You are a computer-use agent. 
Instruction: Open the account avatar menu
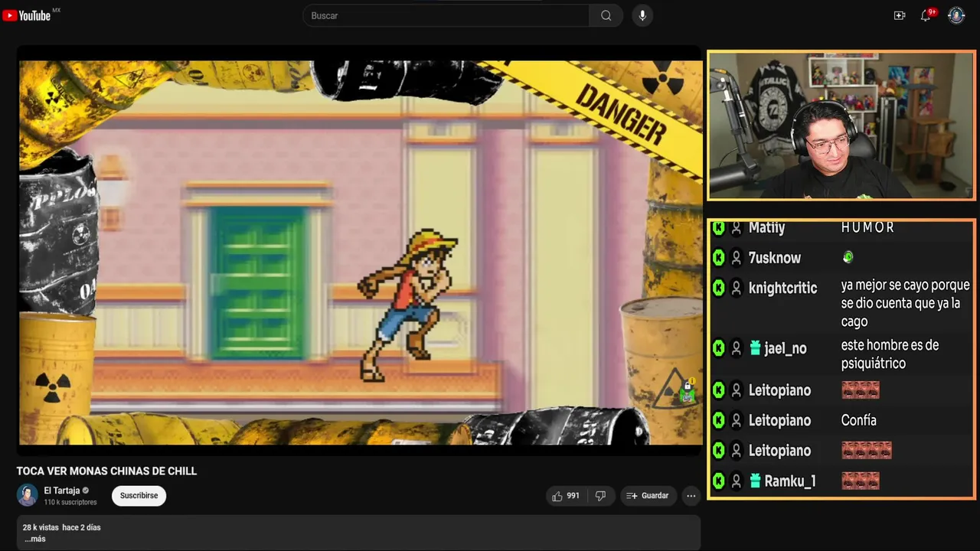(x=956, y=15)
